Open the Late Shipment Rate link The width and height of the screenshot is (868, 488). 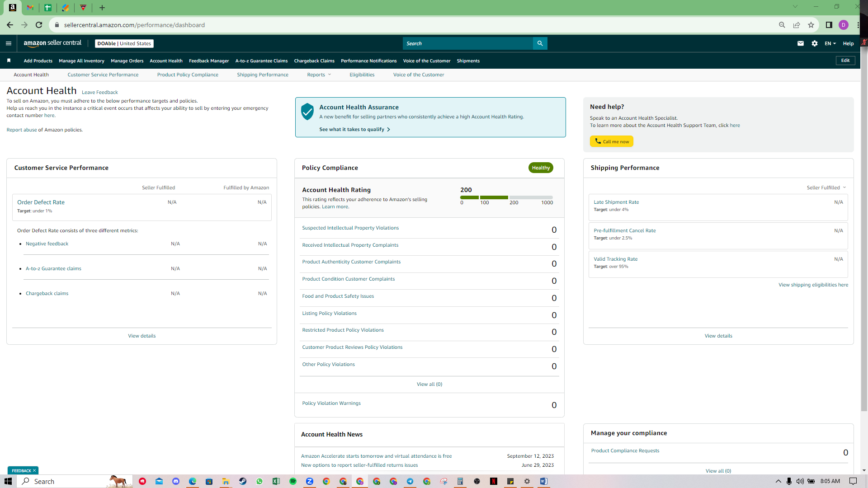point(616,202)
